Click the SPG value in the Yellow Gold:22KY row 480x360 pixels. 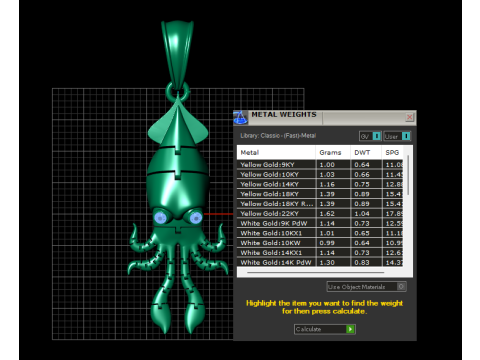(x=394, y=214)
